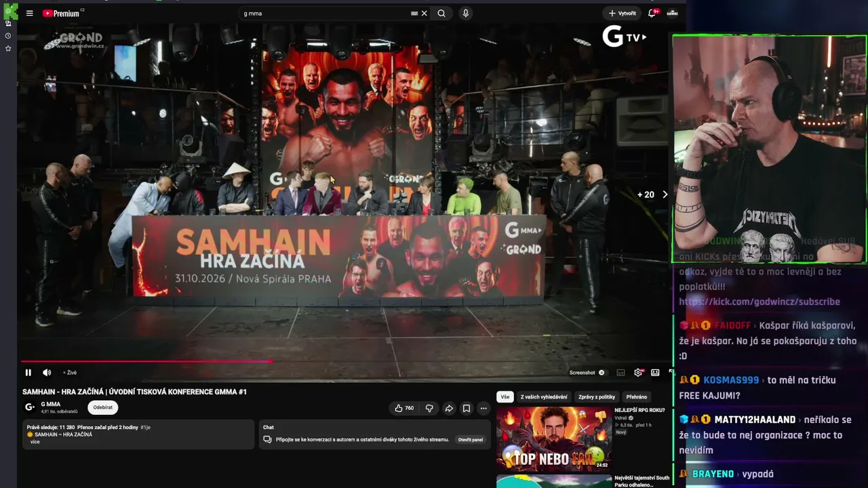Expand the description with 'více'
The height and width of the screenshot is (488, 868).
pyautogui.click(x=35, y=442)
